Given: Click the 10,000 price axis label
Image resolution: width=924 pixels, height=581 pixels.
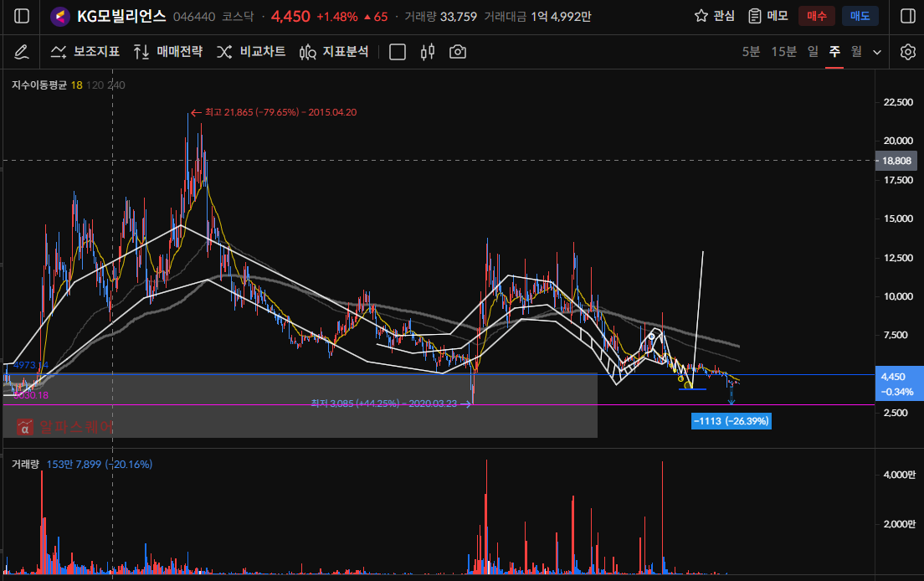Looking at the screenshot, I should [x=898, y=296].
